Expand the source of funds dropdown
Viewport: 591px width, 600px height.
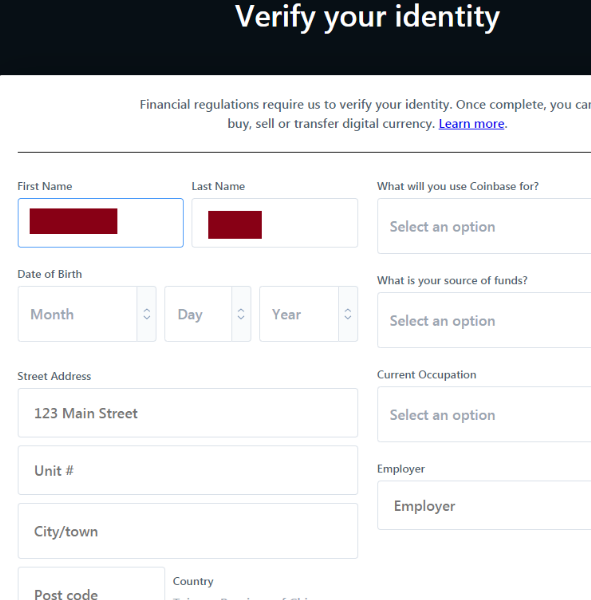484,320
